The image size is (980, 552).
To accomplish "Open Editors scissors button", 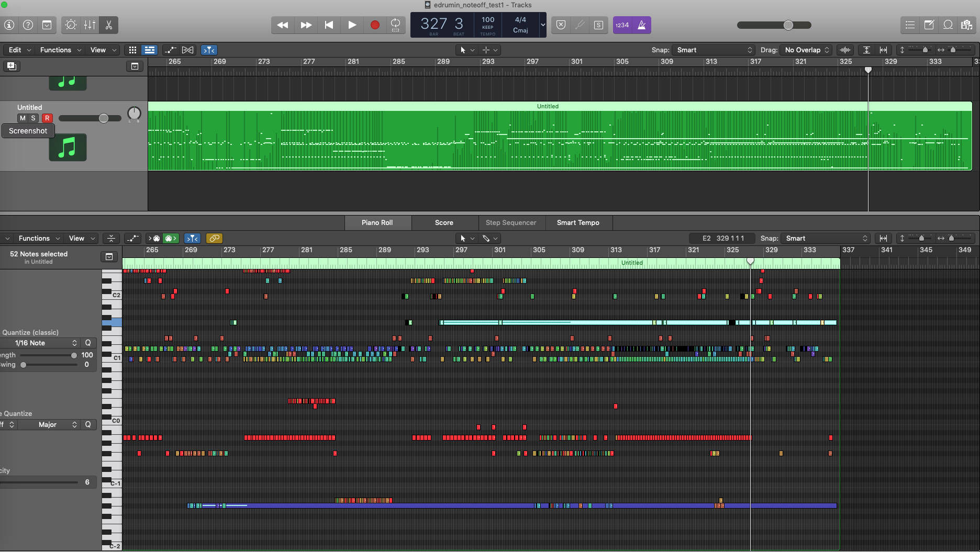I will coord(109,25).
